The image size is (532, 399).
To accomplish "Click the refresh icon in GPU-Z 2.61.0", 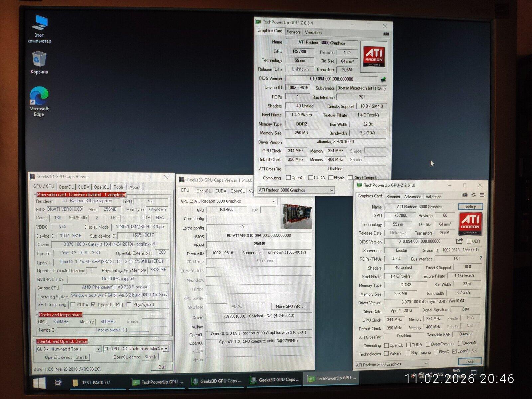I will (x=473, y=195).
